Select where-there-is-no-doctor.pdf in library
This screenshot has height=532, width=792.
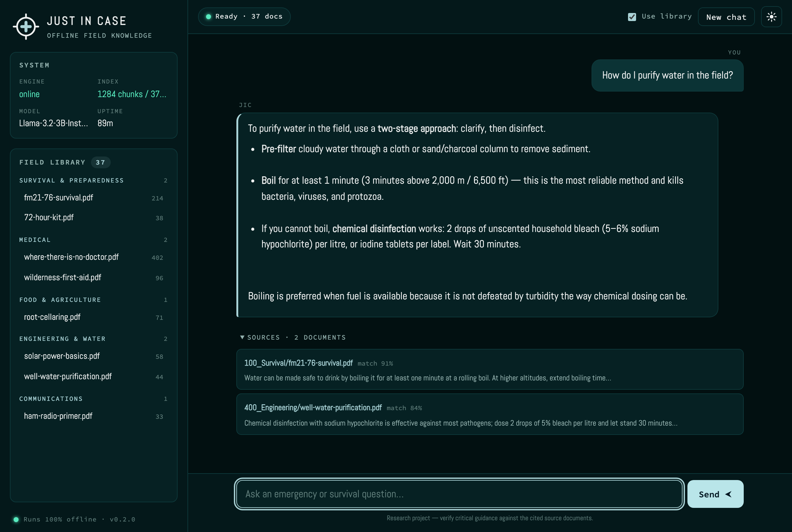[x=94, y=257]
